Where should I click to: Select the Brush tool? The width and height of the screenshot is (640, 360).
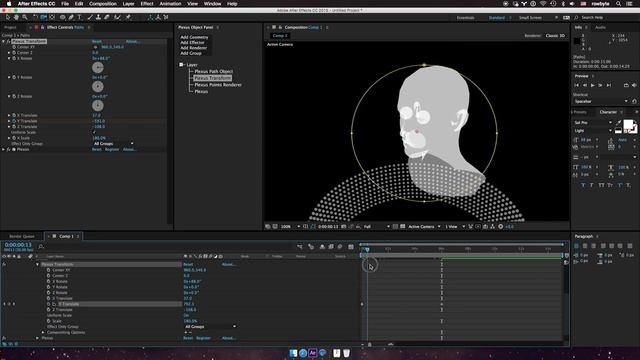[90, 17]
